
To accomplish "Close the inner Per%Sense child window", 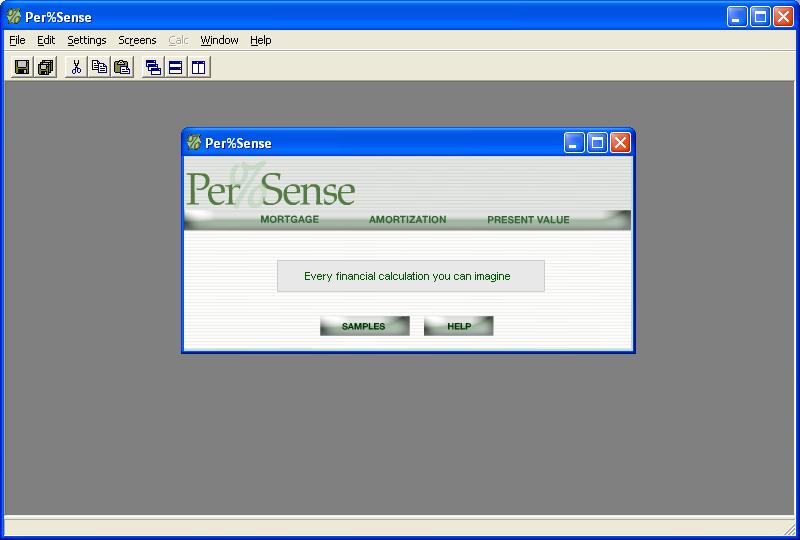I will (620, 143).
